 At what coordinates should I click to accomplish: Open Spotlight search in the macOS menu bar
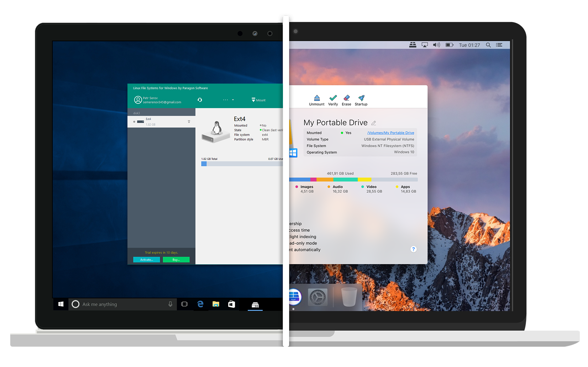pyautogui.click(x=488, y=45)
